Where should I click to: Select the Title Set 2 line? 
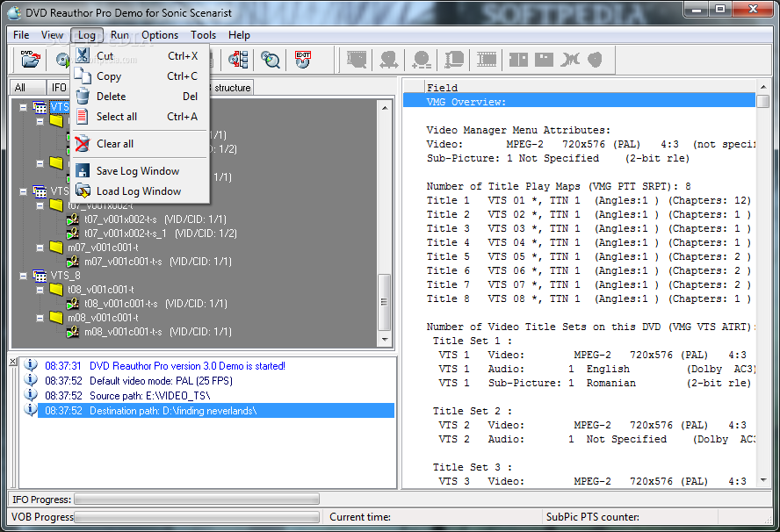[472, 411]
